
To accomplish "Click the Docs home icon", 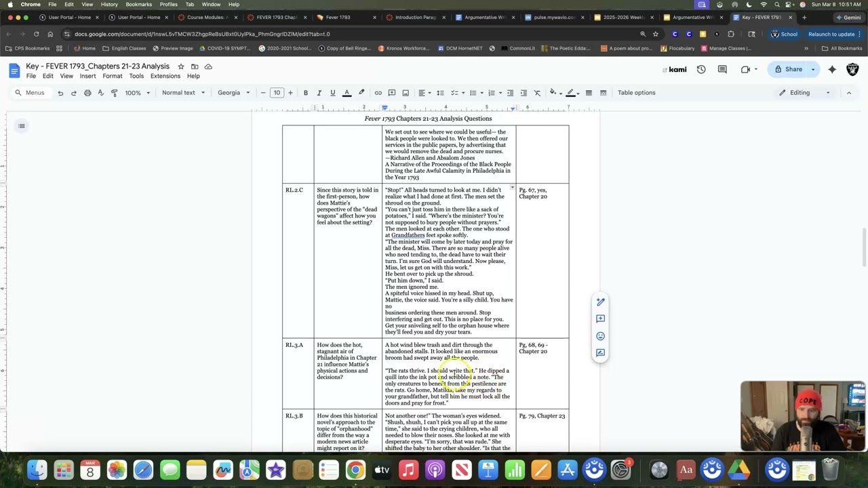I will (14, 70).
